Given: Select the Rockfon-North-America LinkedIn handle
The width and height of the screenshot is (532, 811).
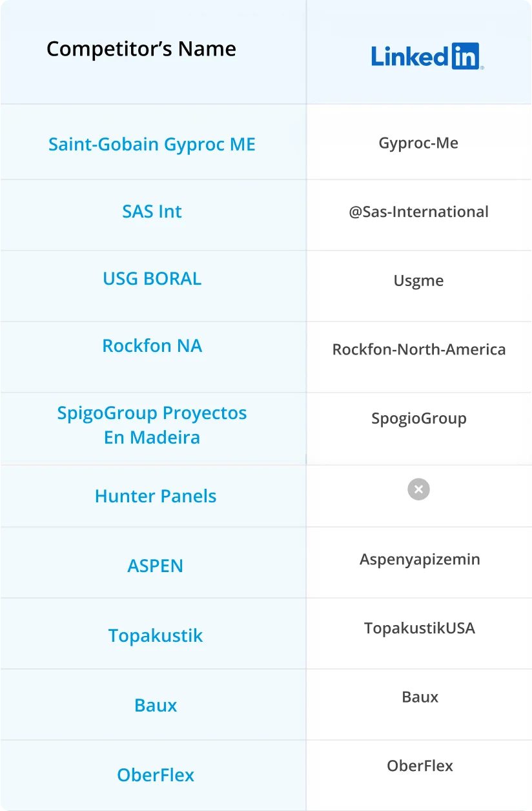Looking at the screenshot, I should click(x=418, y=349).
